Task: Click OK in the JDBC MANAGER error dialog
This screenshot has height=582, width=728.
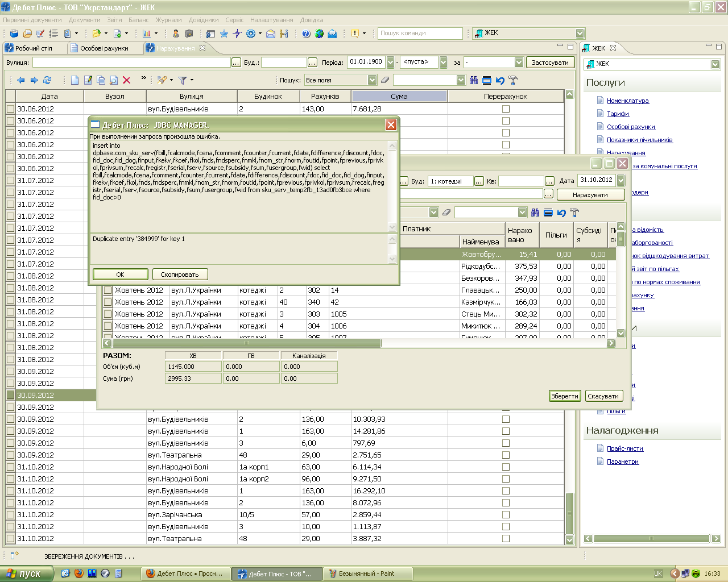Action: tap(120, 275)
